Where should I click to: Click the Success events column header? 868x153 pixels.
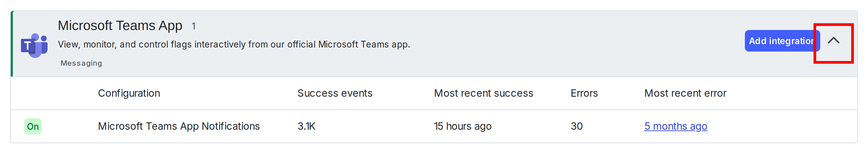(x=335, y=93)
